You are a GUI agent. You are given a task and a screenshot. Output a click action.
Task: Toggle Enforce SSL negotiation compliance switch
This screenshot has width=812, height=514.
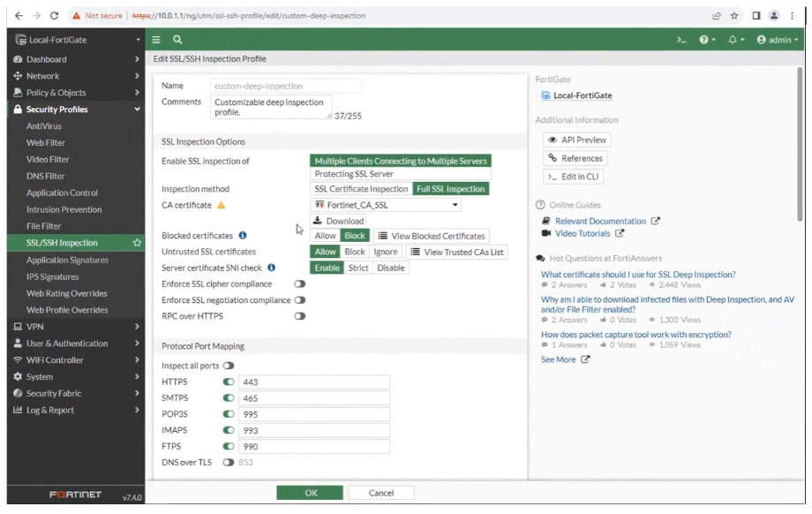[x=300, y=300]
